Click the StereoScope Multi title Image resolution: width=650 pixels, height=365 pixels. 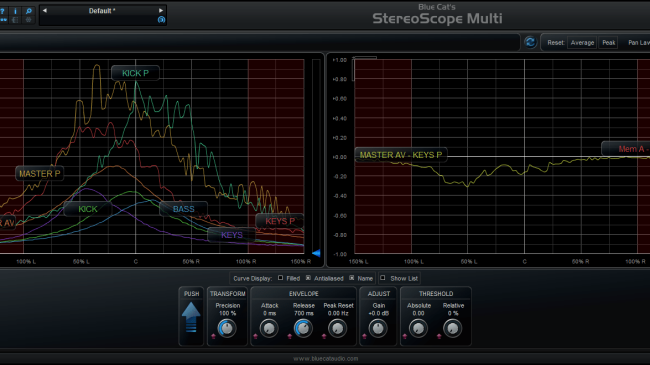(x=437, y=18)
